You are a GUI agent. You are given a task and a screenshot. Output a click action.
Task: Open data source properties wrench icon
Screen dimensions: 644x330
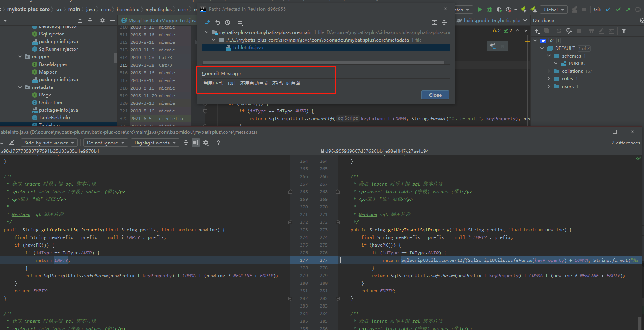coord(569,31)
